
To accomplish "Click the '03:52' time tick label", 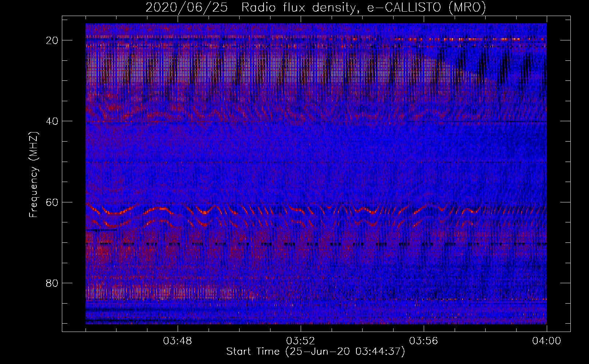I will 301,341.
